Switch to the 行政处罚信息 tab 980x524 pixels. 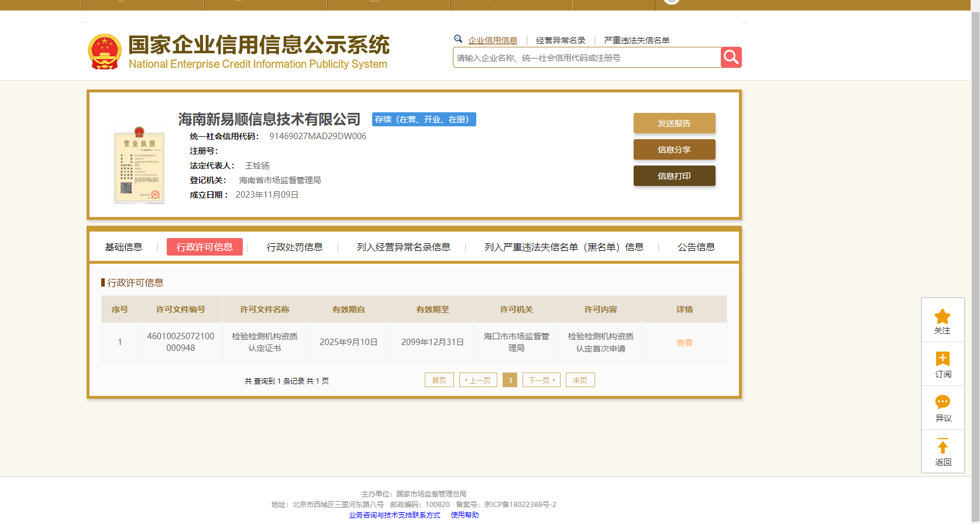294,247
